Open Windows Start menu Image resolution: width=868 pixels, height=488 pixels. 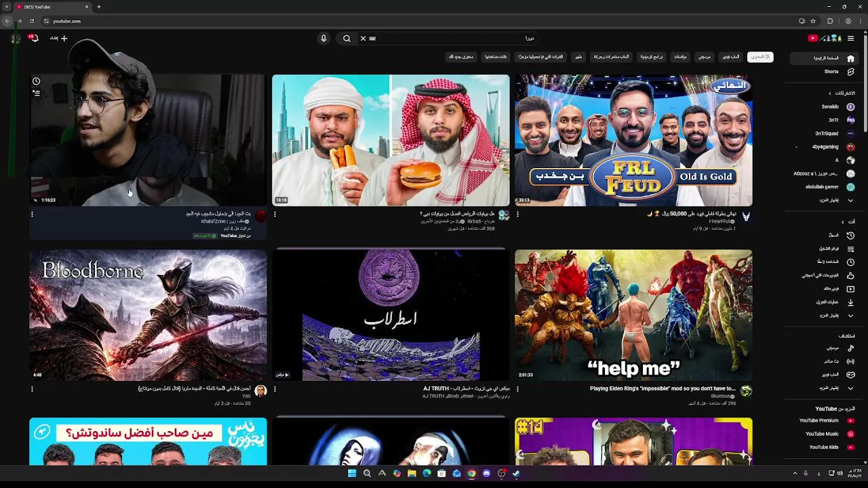point(352,473)
